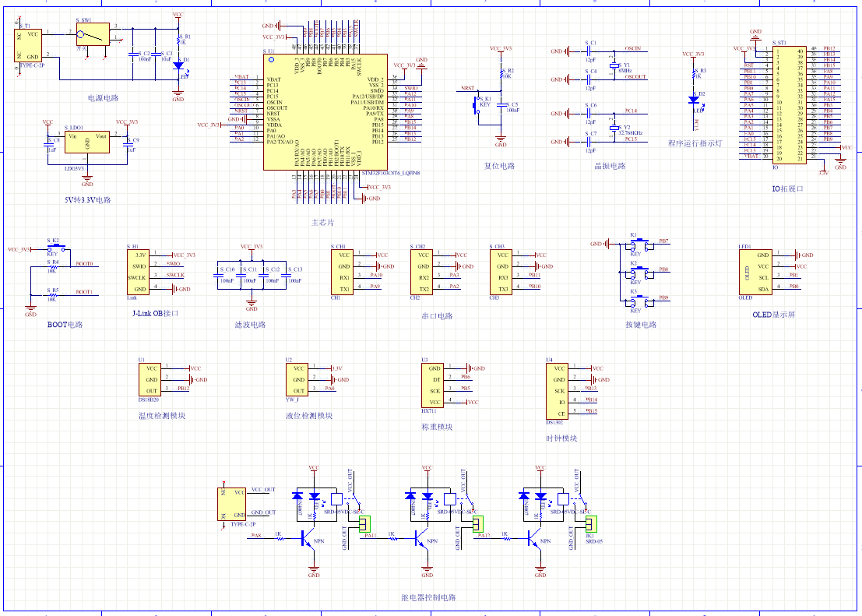Select the STM32F103C8T6 main chip symbol
Image resolution: width=862 pixels, height=616 pixels.
[x=325, y=112]
